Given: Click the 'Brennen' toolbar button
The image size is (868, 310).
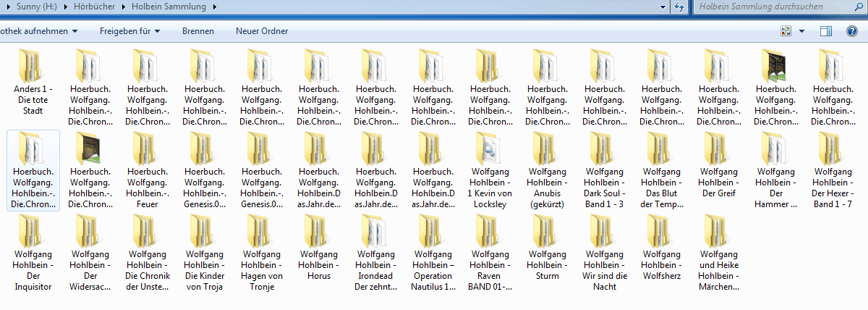Looking at the screenshot, I should coord(197,31).
